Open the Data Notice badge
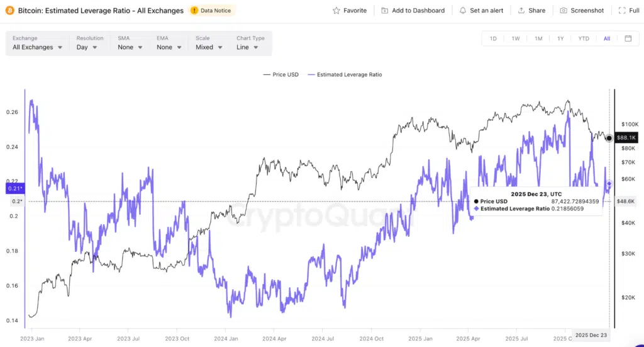The height and width of the screenshot is (347, 644). pos(211,11)
